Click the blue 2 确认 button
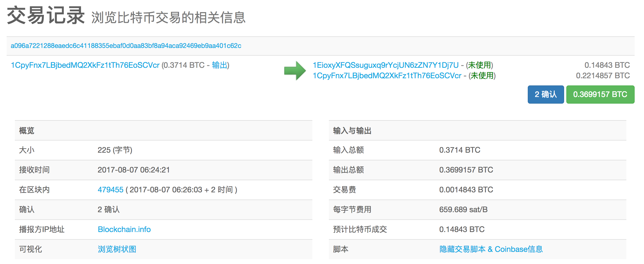This screenshot has width=644, height=264. point(546,95)
